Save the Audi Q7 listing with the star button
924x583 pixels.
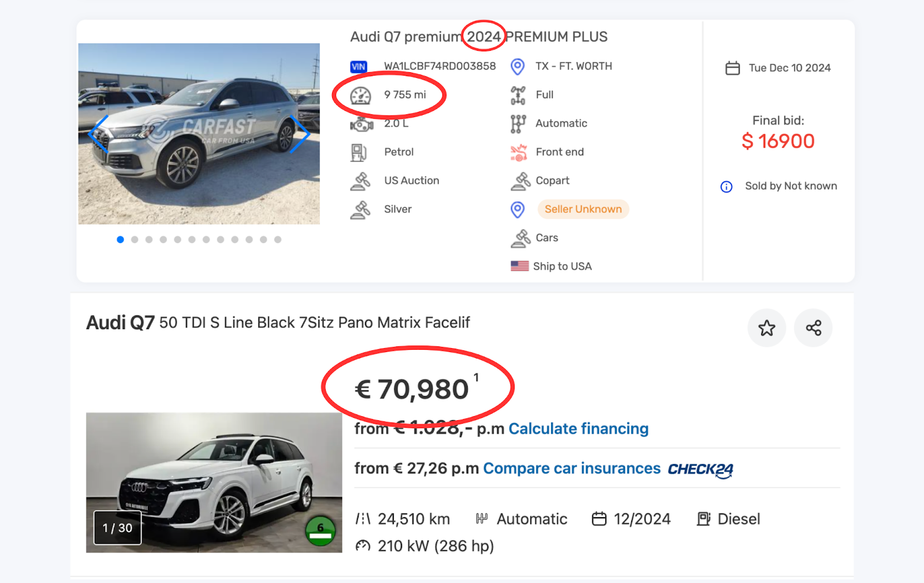click(x=767, y=328)
